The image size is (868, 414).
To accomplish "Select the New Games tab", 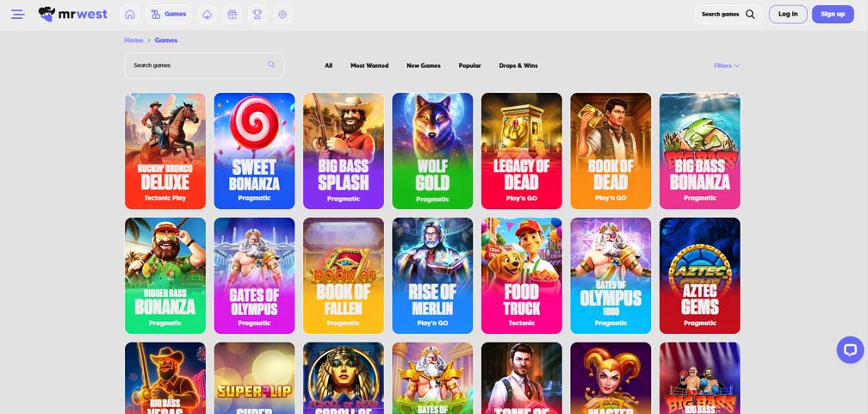I will pos(424,65).
